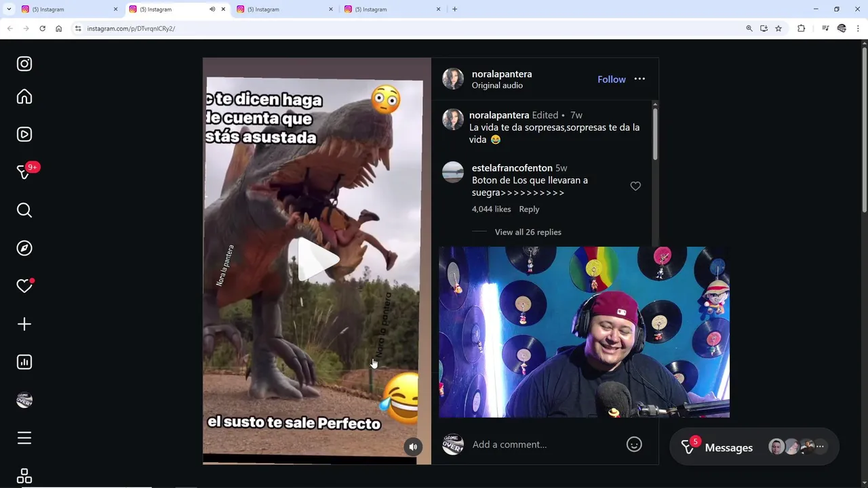Click the address bar URL

pyautogui.click(x=131, y=28)
